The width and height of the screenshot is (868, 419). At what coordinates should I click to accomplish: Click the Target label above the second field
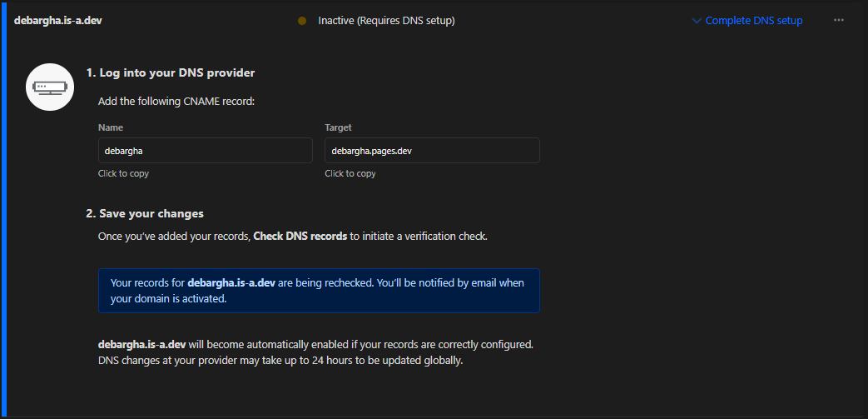[x=338, y=127]
